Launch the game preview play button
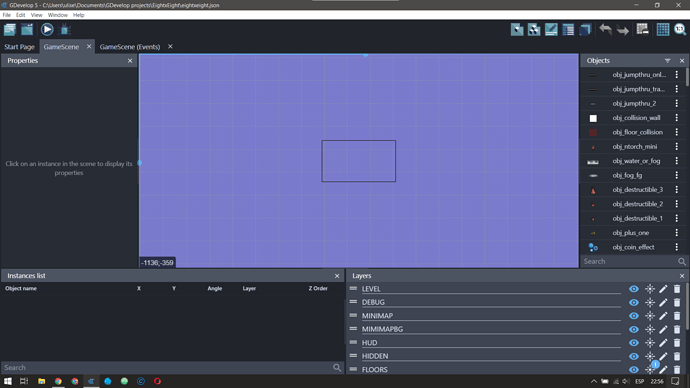690x388 pixels. pos(47,29)
